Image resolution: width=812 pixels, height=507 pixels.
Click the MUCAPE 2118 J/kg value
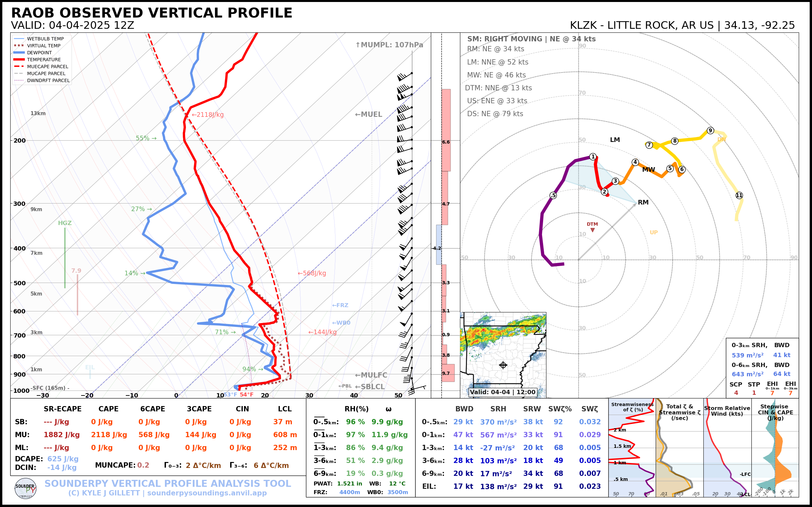[x=109, y=435]
